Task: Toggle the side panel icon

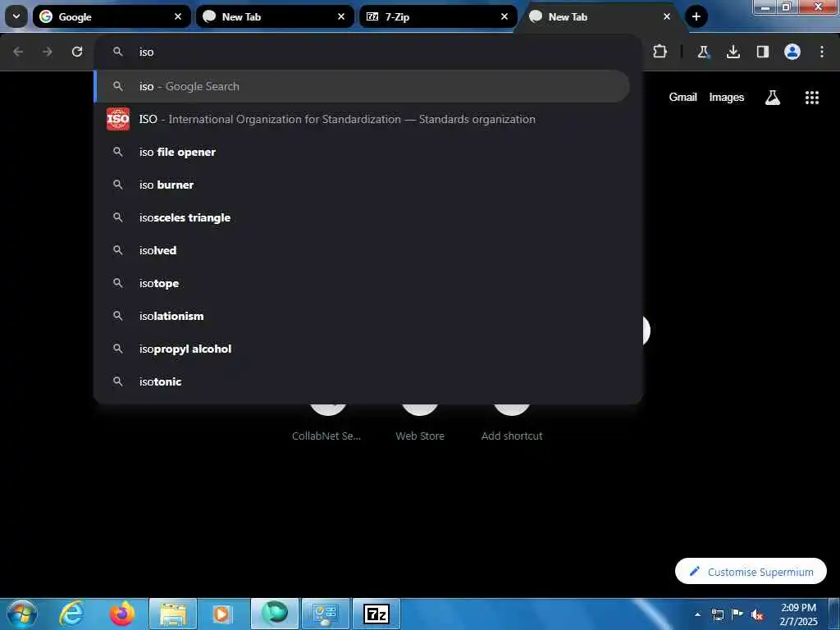Action: (762, 52)
